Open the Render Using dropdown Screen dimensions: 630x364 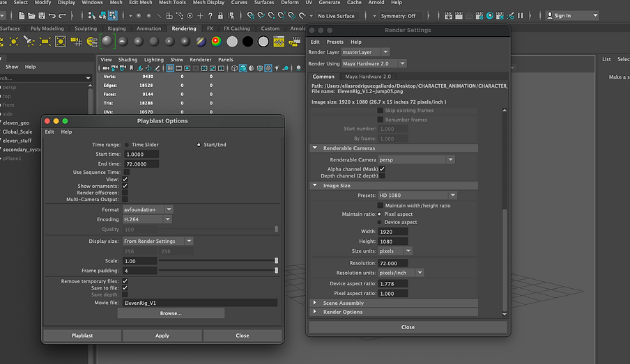(x=374, y=64)
